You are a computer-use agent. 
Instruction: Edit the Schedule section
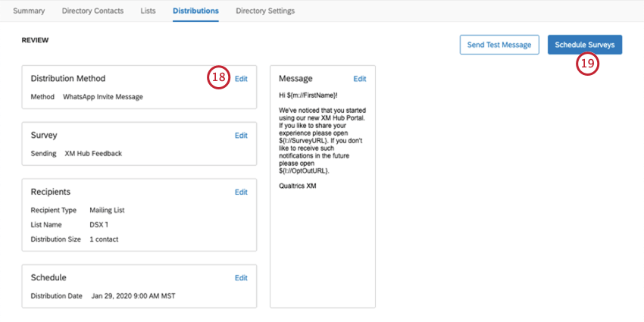(241, 278)
